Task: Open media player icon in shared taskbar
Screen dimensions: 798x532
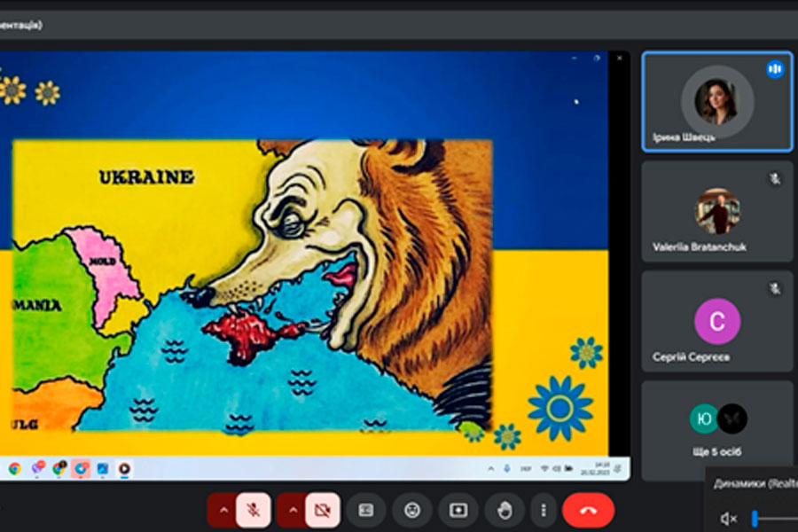Action: (x=124, y=469)
